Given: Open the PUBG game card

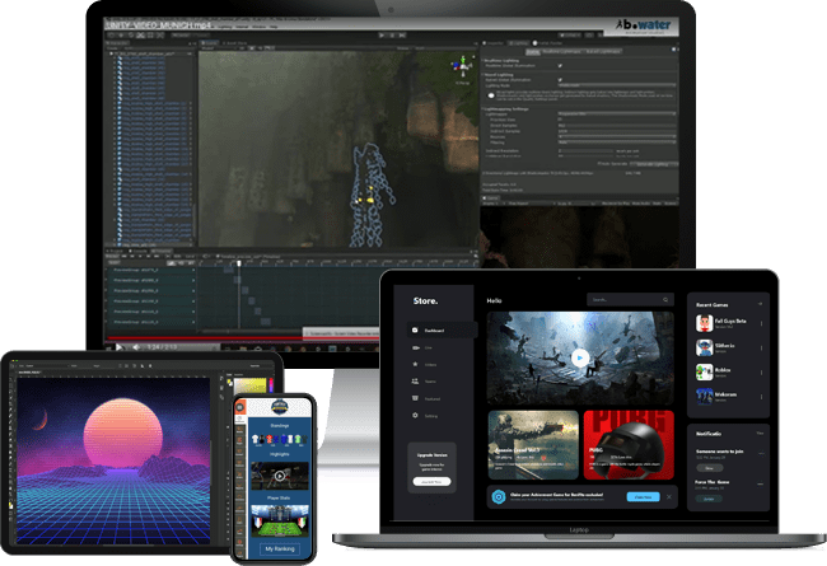Looking at the screenshot, I should tap(629, 445).
